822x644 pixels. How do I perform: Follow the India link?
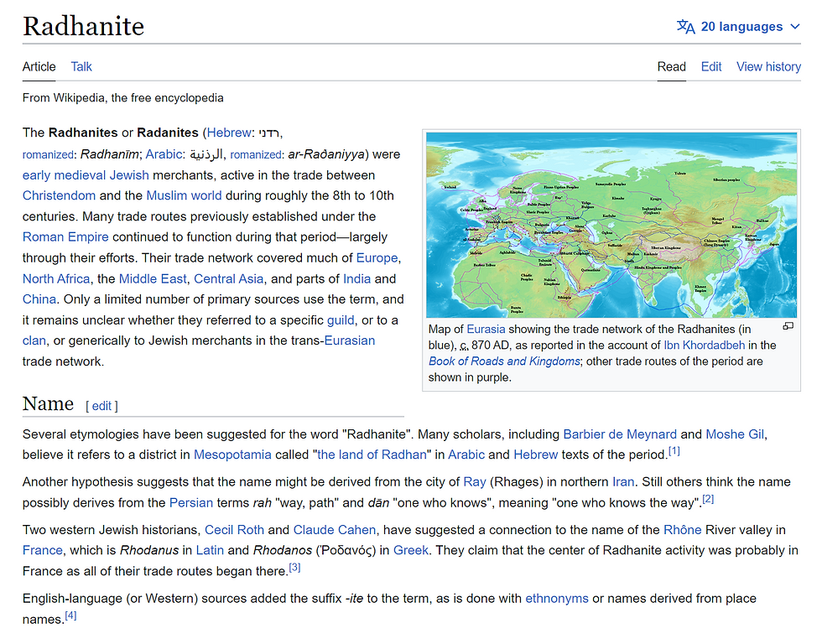356,278
